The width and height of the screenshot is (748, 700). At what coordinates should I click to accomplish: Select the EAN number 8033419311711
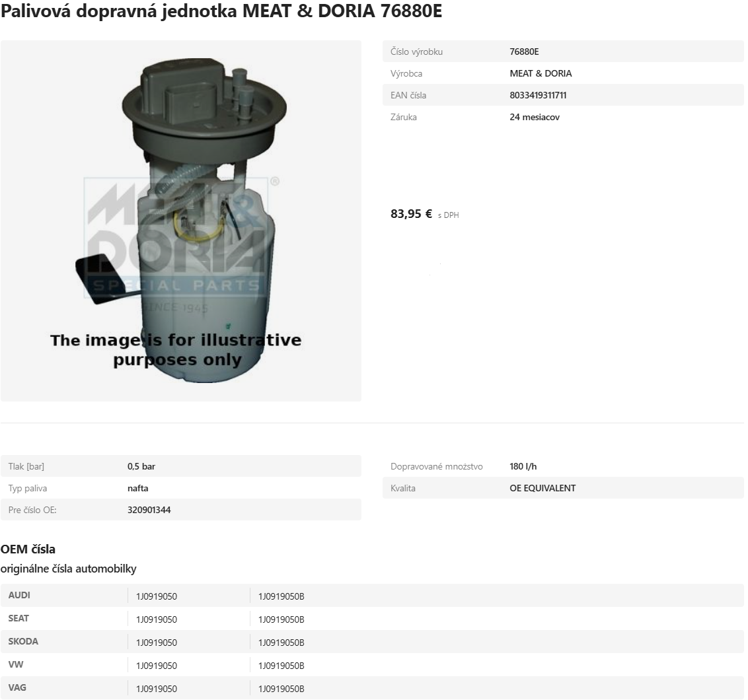point(538,95)
